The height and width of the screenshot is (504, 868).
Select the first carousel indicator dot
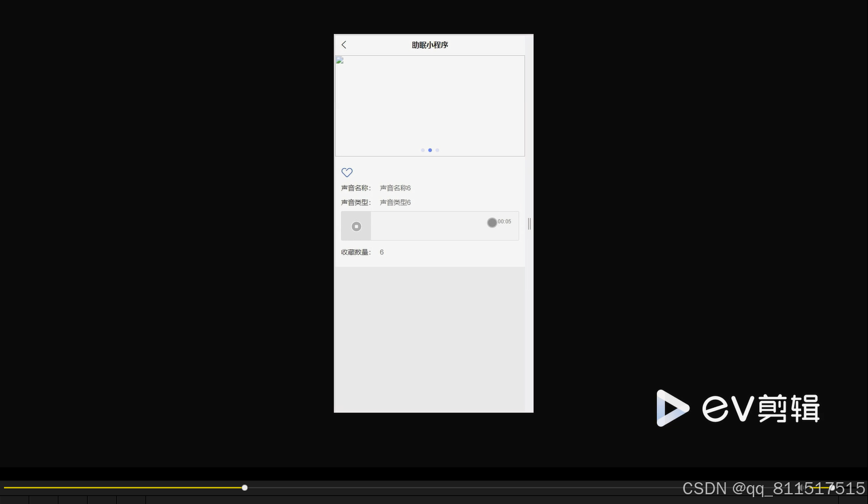click(x=423, y=150)
